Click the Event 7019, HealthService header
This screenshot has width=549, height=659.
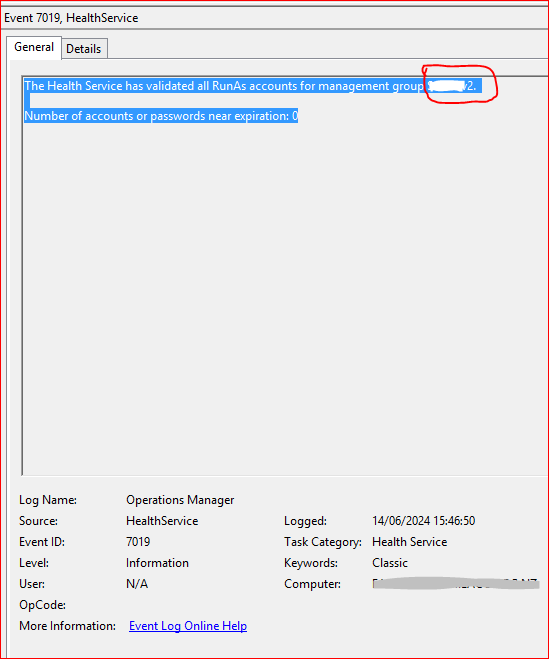(x=71, y=18)
